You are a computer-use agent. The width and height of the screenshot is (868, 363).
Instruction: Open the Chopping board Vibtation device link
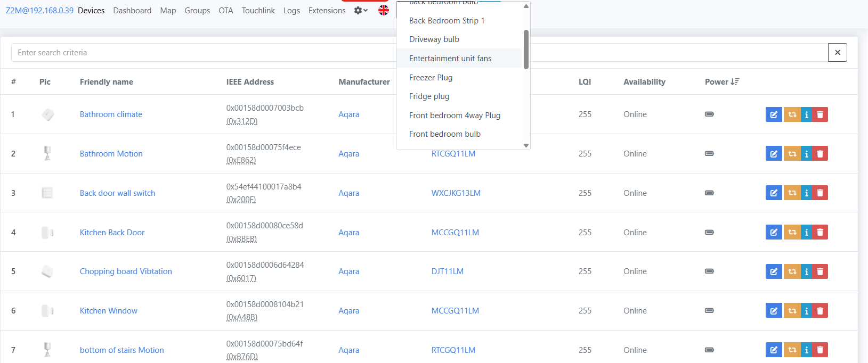[126, 271]
